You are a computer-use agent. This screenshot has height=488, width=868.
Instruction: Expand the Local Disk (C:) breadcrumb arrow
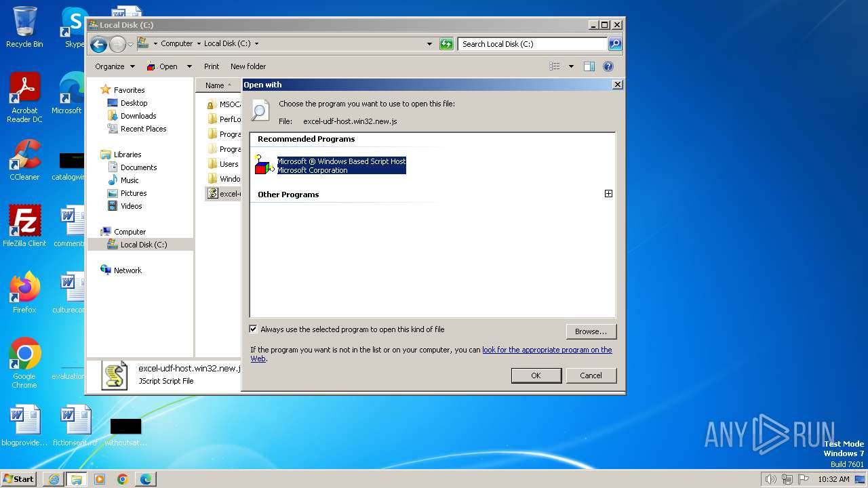pyautogui.click(x=256, y=44)
